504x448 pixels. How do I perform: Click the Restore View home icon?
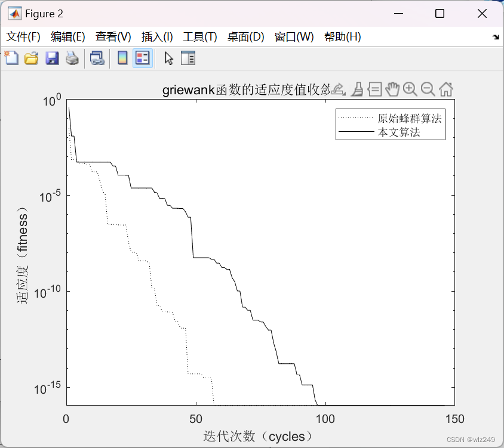[x=445, y=89]
